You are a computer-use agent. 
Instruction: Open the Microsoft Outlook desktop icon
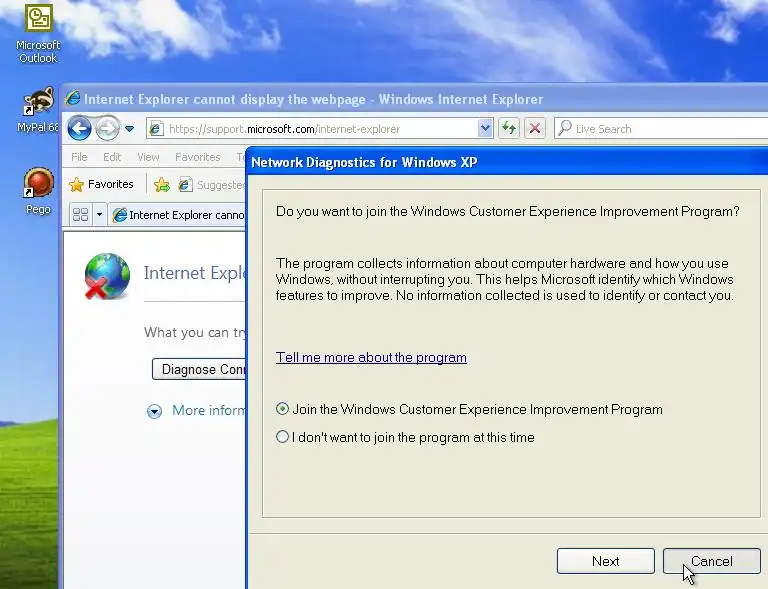[x=38, y=33]
